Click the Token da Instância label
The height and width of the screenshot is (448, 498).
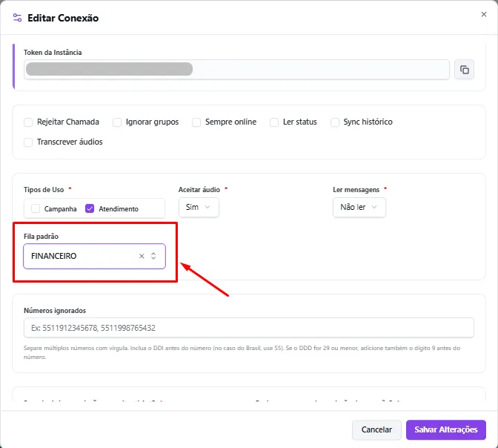(53, 53)
